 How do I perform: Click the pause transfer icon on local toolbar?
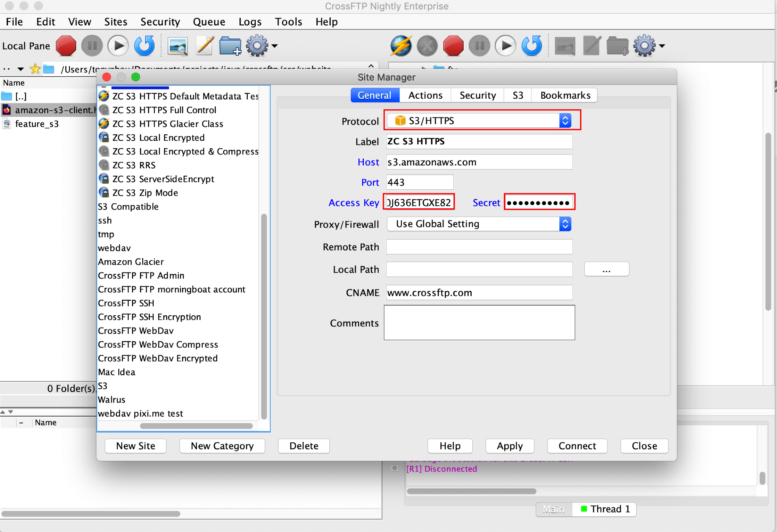92,46
